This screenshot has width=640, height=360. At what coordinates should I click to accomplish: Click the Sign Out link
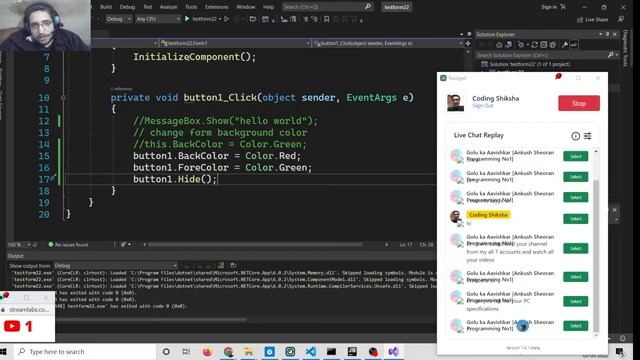[482, 106]
